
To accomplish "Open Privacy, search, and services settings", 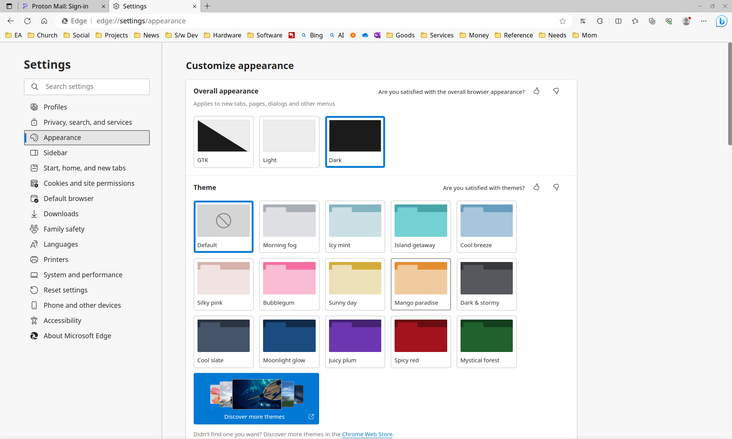I will [x=87, y=122].
